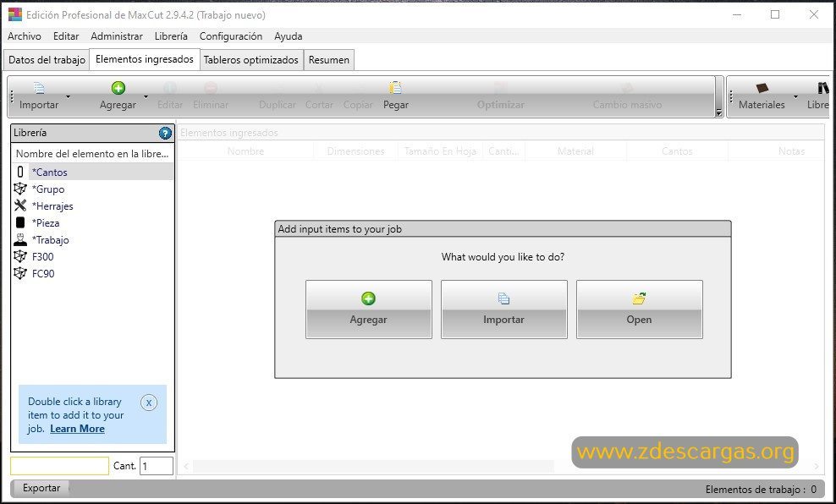Screen dimensions: 836x504
Task: Switch to Tableros optimizados tab
Action: (251, 60)
